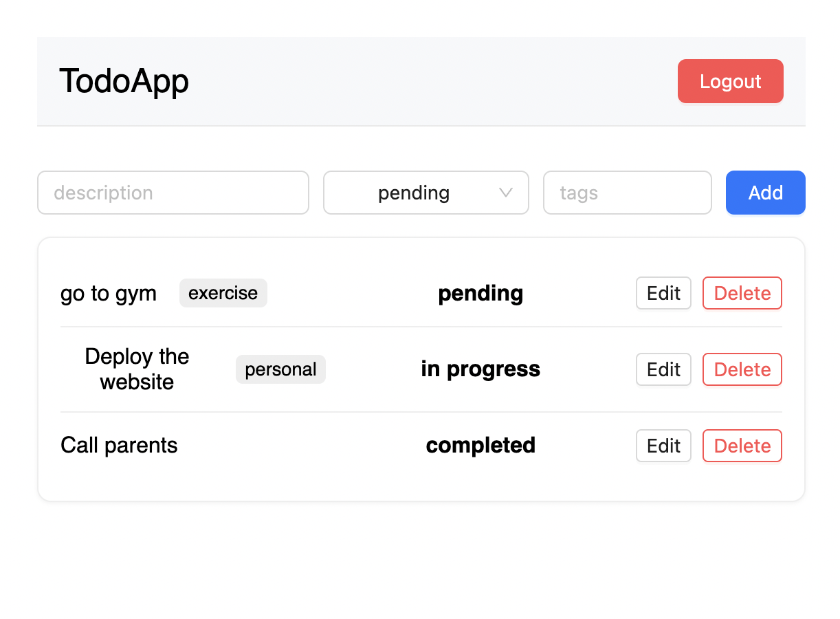Click the Logout button

tap(730, 81)
